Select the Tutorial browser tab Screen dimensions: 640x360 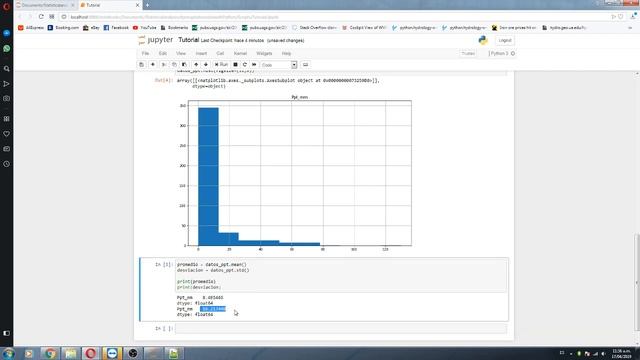(x=109, y=5)
